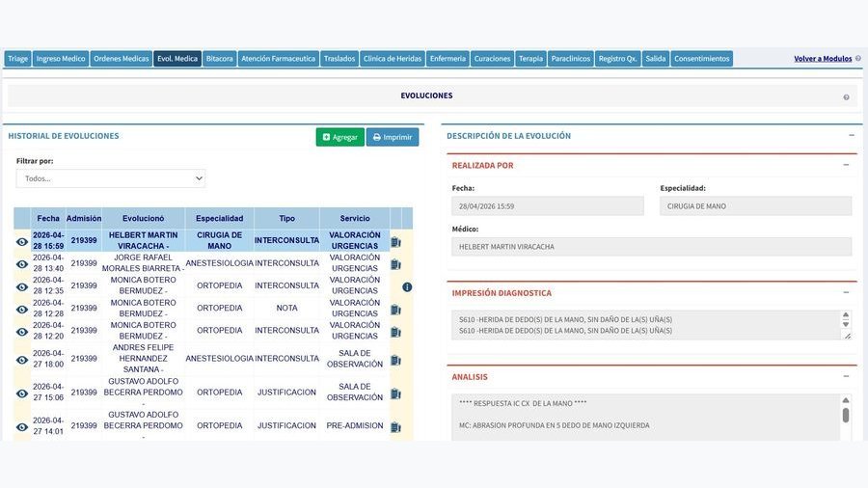The image size is (868, 488).
Task: Switch to Traslados tab
Action: (x=339, y=59)
